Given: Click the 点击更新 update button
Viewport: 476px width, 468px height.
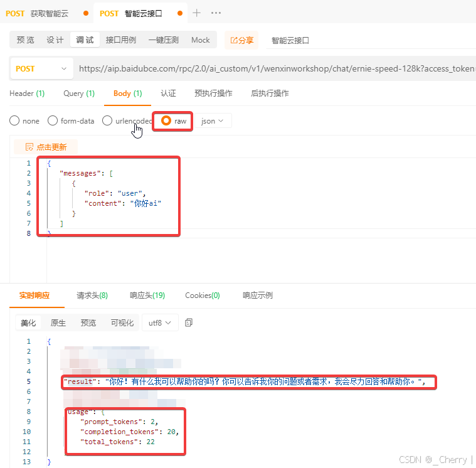Looking at the screenshot, I should (46, 147).
